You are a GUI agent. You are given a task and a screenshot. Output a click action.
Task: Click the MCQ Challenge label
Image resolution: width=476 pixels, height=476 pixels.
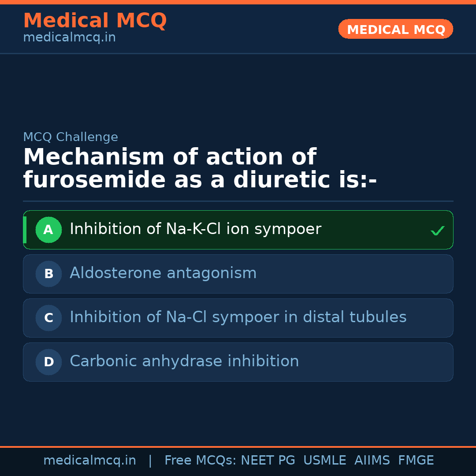(x=71, y=137)
